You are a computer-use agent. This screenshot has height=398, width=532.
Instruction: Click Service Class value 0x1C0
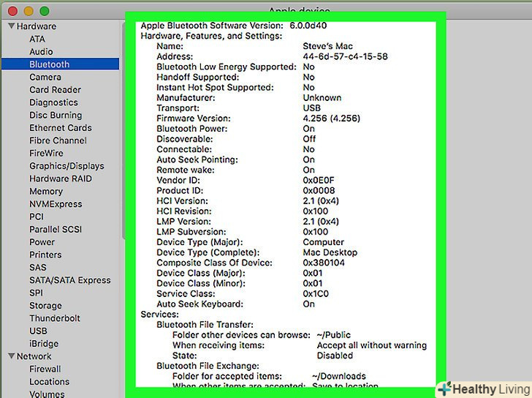pos(316,293)
